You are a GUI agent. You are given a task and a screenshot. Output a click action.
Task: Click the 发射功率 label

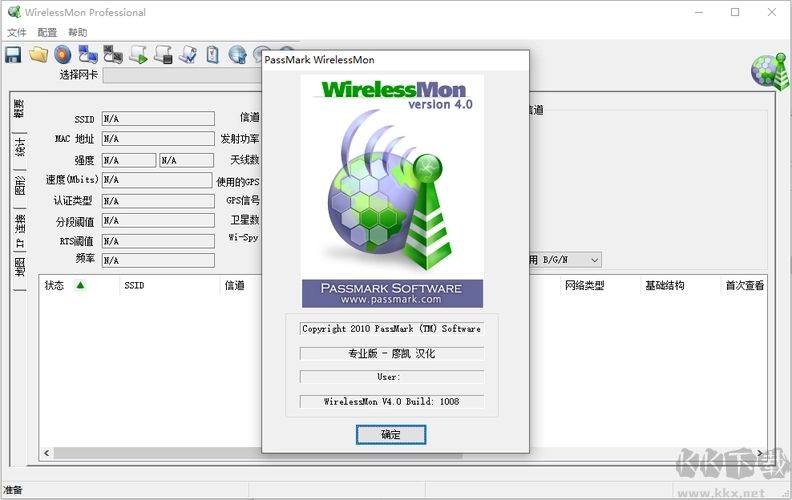pos(240,139)
